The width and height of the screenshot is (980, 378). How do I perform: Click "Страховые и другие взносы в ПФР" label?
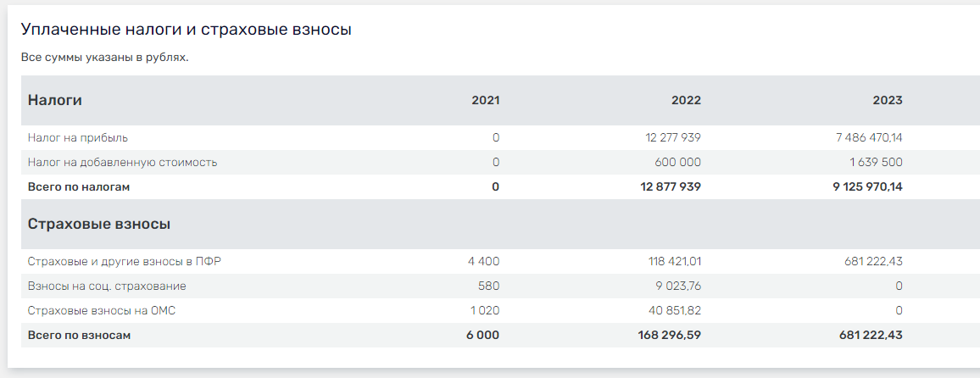coord(124,261)
